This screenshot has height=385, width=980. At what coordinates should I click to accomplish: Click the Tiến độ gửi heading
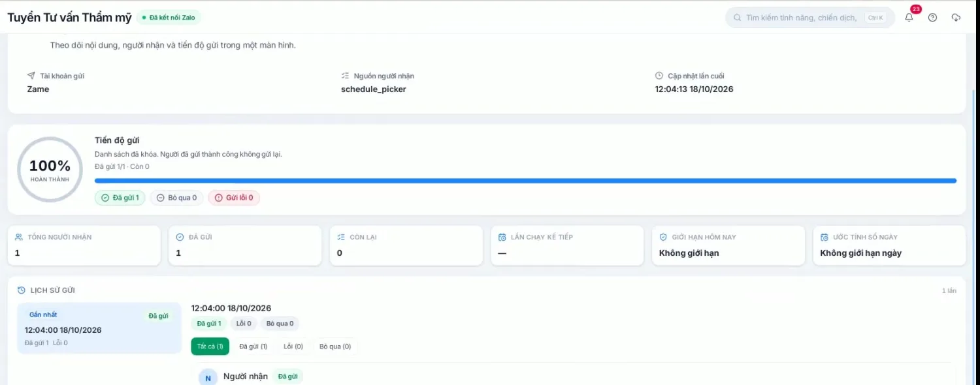click(117, 140)
